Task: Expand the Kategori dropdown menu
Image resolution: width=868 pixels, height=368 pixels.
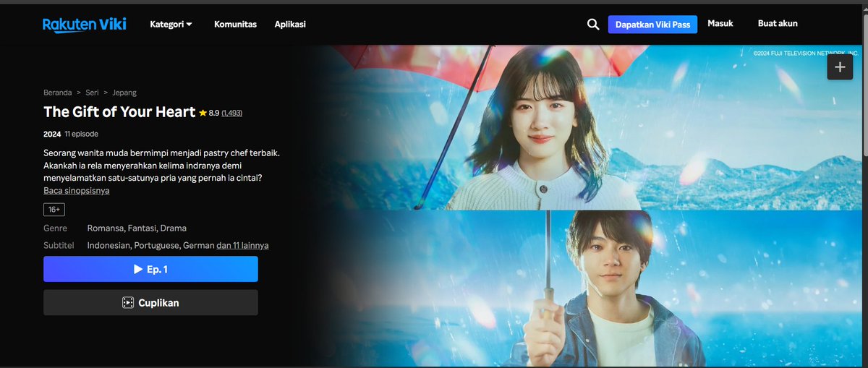Action: (x=171, y=24)
